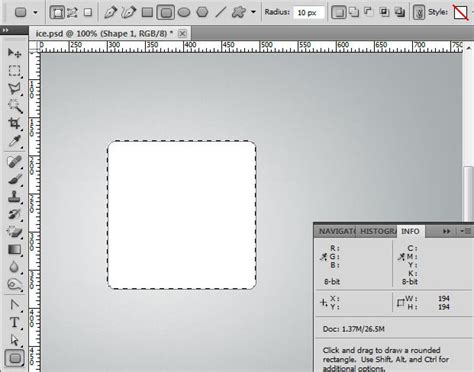Choose Line shape in options bar
This screenshot has height=372, width=474.
pos(220,13)
